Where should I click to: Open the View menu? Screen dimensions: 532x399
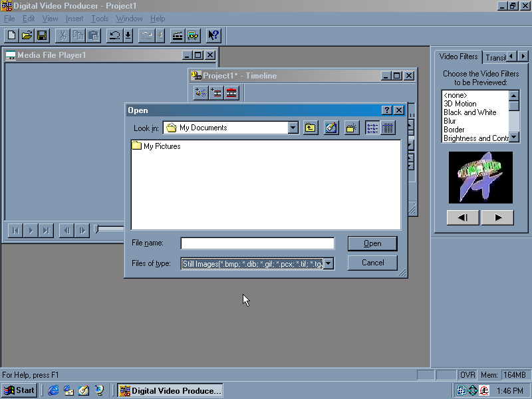click(x=50, y=19)
